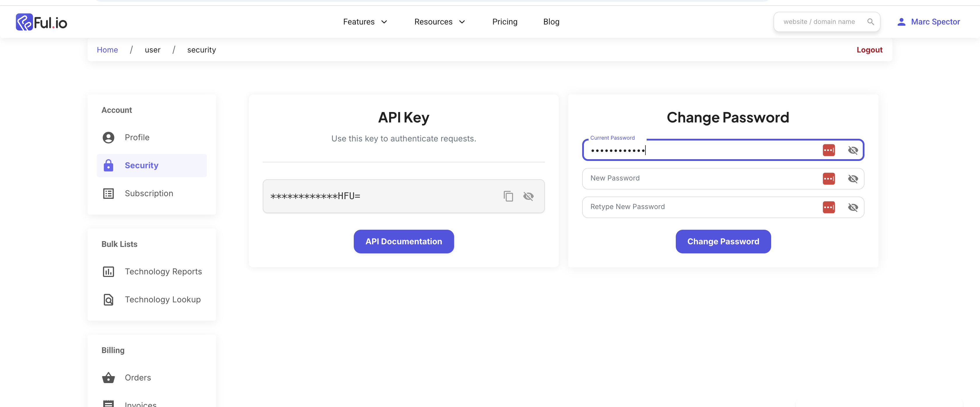Reveal the hidden API key
Image resolution: width=980 pixels, height=407 pixels.
pyautogui.click(x=528, y=196)
